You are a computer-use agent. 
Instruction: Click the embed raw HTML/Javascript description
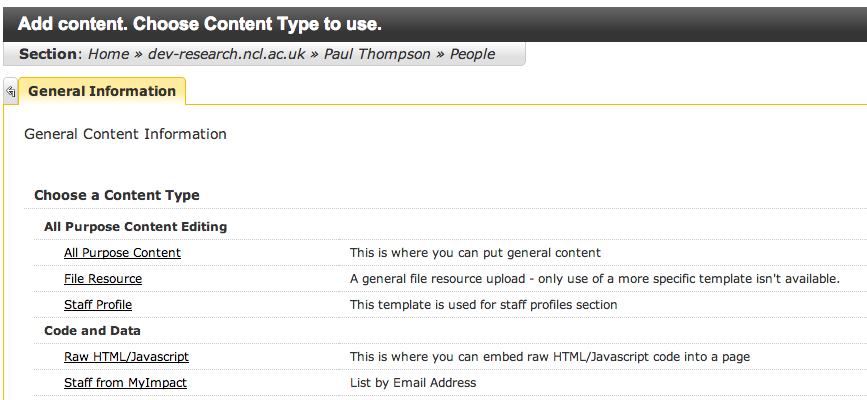point(549,357)
